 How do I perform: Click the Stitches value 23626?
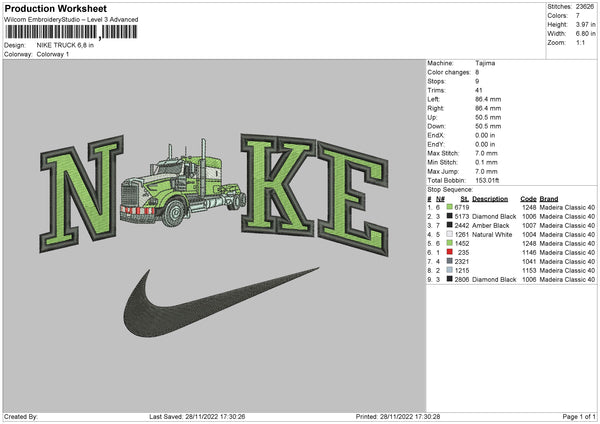click(x=585, y=7)
